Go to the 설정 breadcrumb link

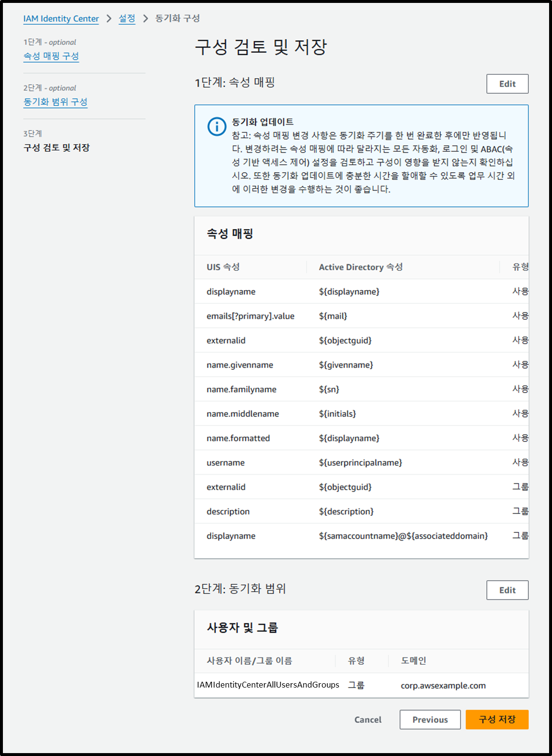(127, 18)
